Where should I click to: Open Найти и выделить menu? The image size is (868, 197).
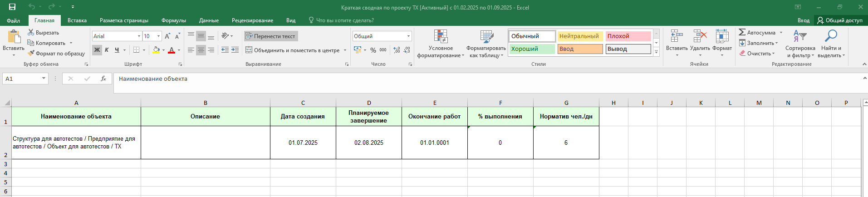pyautogui.click(x=831, y=44)
